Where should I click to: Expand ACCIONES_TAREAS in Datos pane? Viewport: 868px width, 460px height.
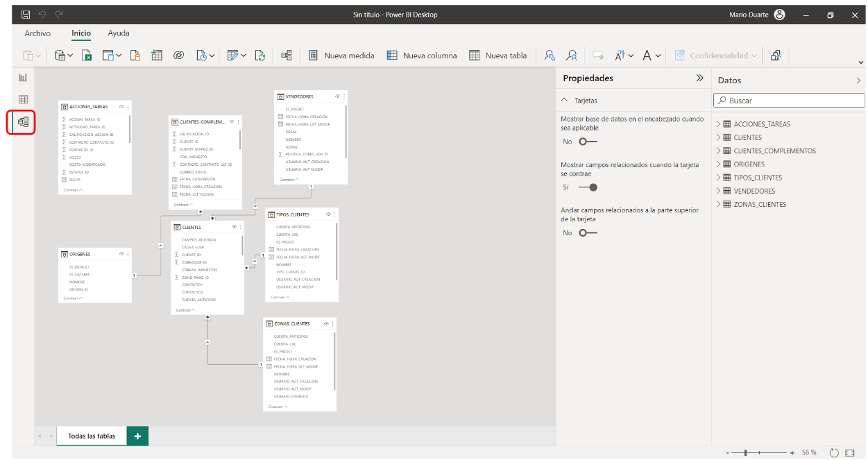719,124
